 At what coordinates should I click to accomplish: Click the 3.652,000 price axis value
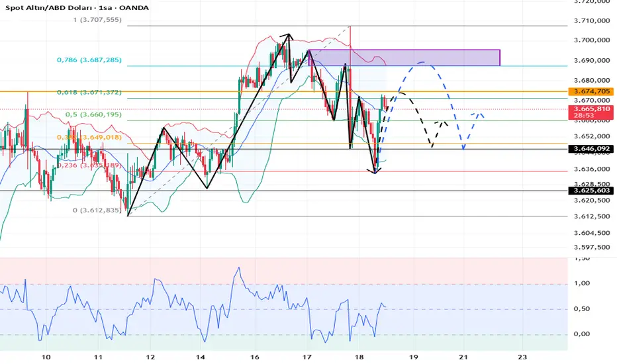tap(592, 136)
